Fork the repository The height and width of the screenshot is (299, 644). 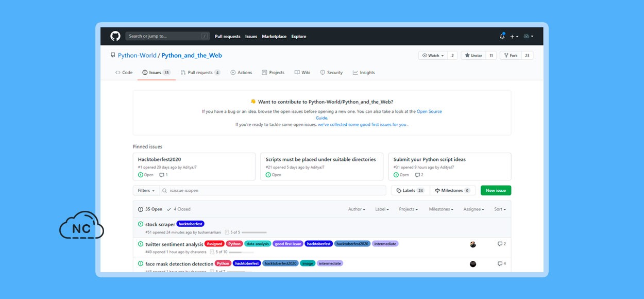click(x=511, y=56)
